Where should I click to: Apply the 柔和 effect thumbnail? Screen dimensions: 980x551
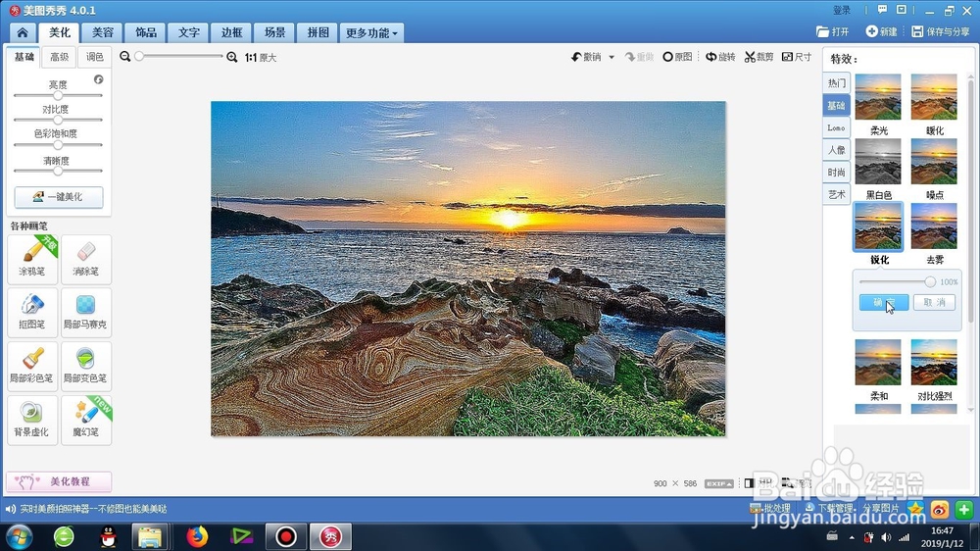tap(878, 362)
